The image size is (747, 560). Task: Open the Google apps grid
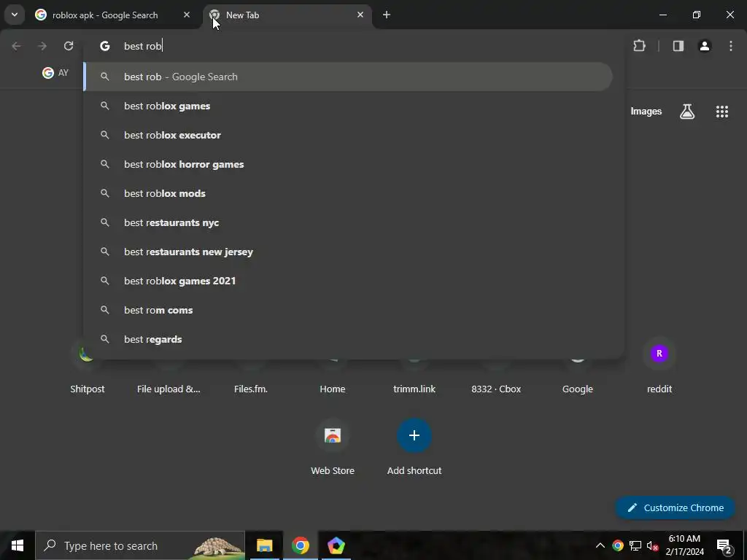722,112
